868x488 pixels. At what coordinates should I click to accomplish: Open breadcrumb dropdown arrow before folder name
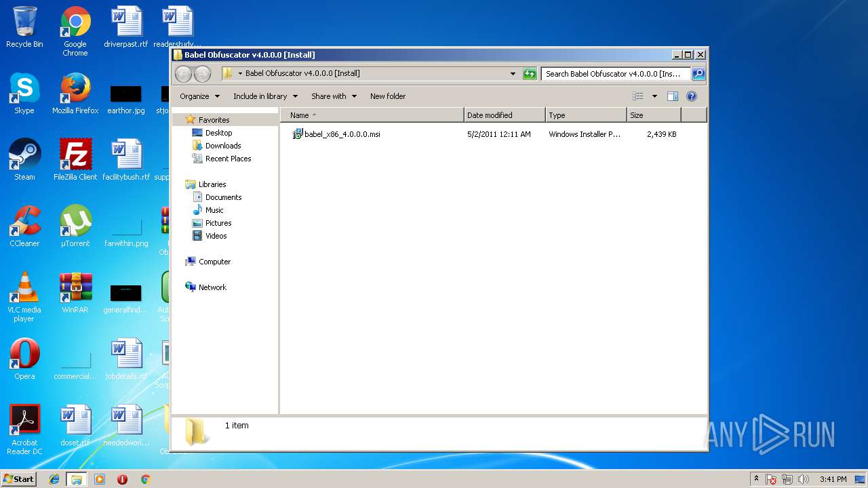(240, 73)
